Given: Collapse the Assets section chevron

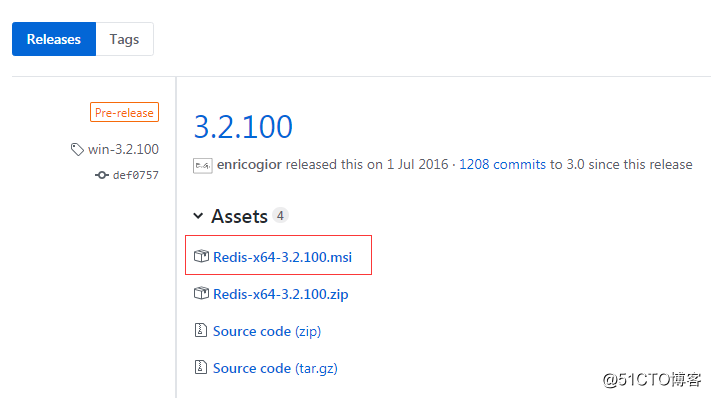Looking at the screenshot, I should pyautogui.click(x=198, y=216).
